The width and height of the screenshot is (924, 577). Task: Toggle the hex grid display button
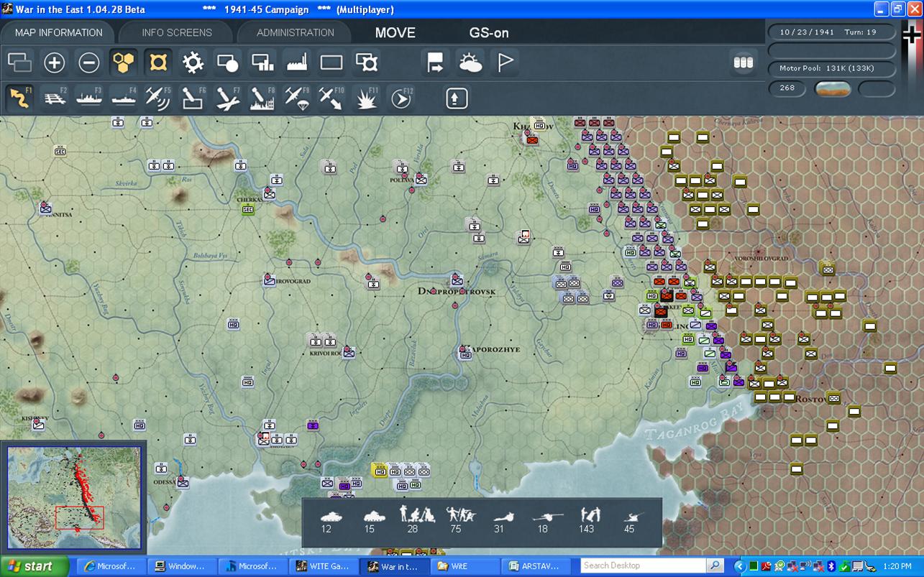(124, 63)
